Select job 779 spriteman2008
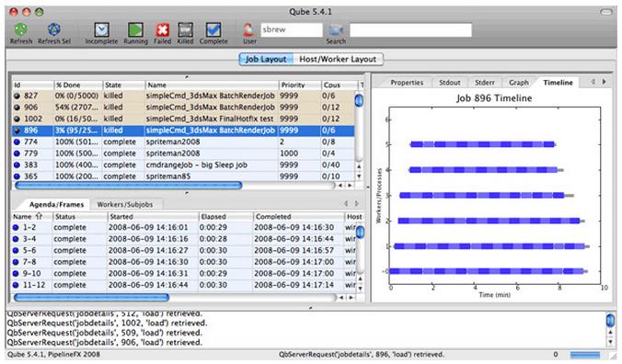The width and height of the screenshot is (622, 364). (183, 154)
